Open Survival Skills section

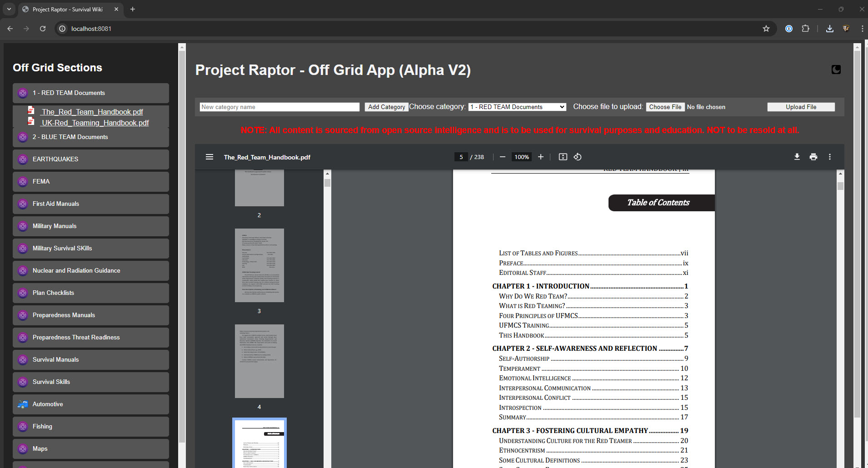(91, 382)
